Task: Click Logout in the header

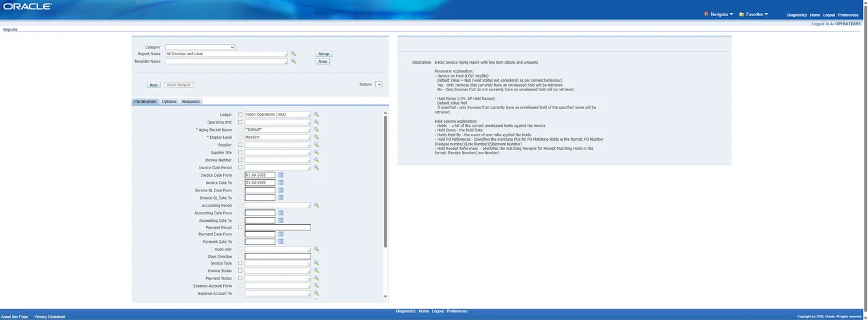Action: click(x=829, y=15)
